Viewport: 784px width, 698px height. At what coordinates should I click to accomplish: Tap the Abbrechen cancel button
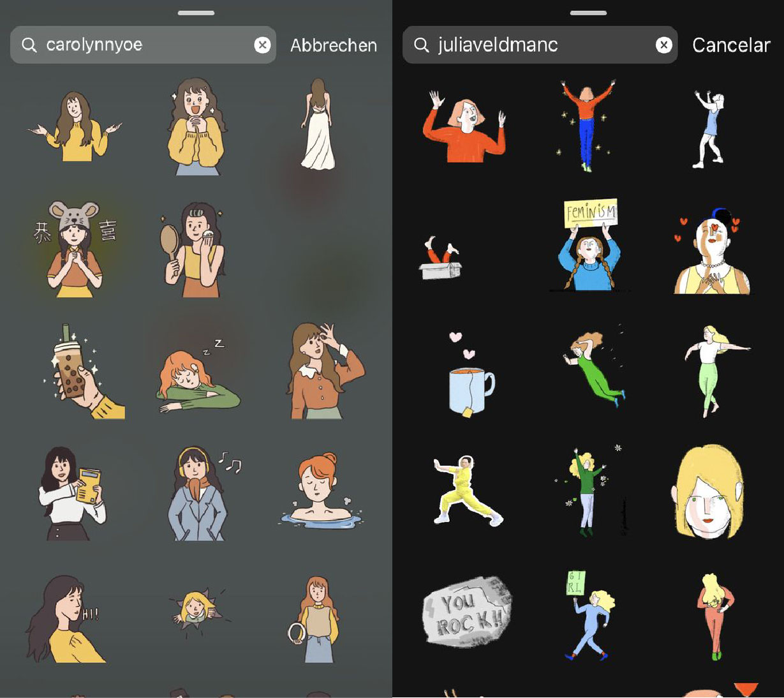point(333,45)
